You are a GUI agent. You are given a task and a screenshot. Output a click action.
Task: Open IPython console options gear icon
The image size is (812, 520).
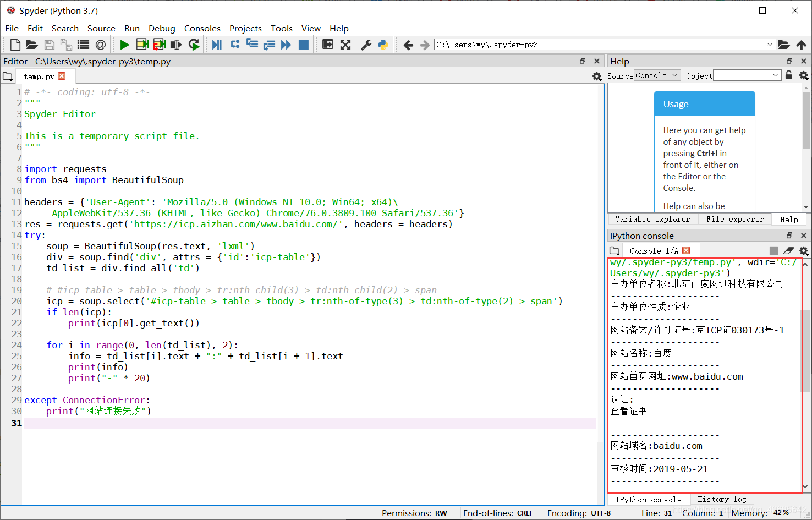click(x=804, y=251)
